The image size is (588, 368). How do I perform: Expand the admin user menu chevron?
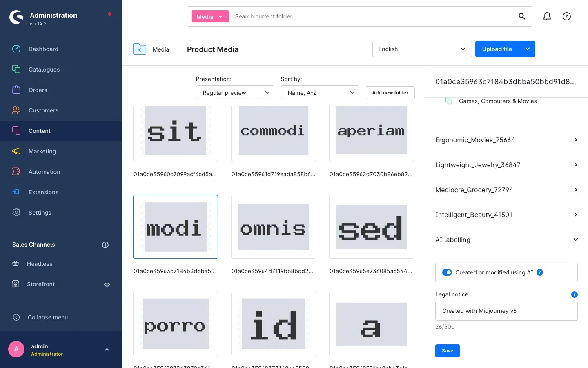pyautogui.click(x=107, y=350)
